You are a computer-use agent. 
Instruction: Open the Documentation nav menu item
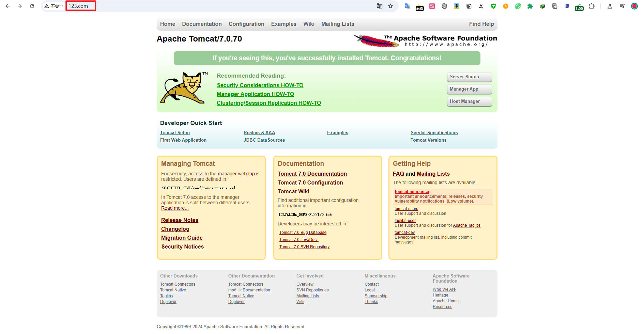pos(202,24)
